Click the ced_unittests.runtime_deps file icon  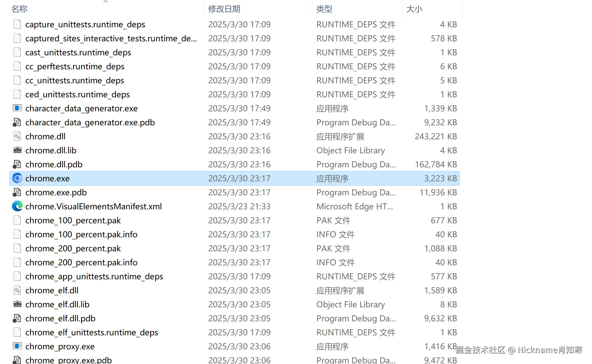coord(17,94)
